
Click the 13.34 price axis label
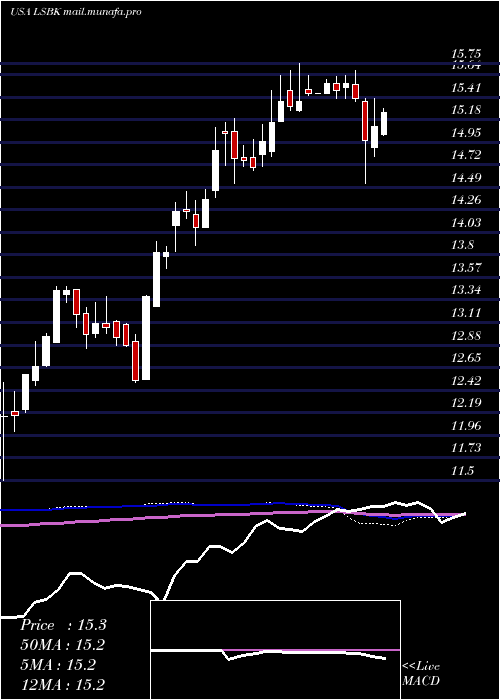(x=466, y=290)
